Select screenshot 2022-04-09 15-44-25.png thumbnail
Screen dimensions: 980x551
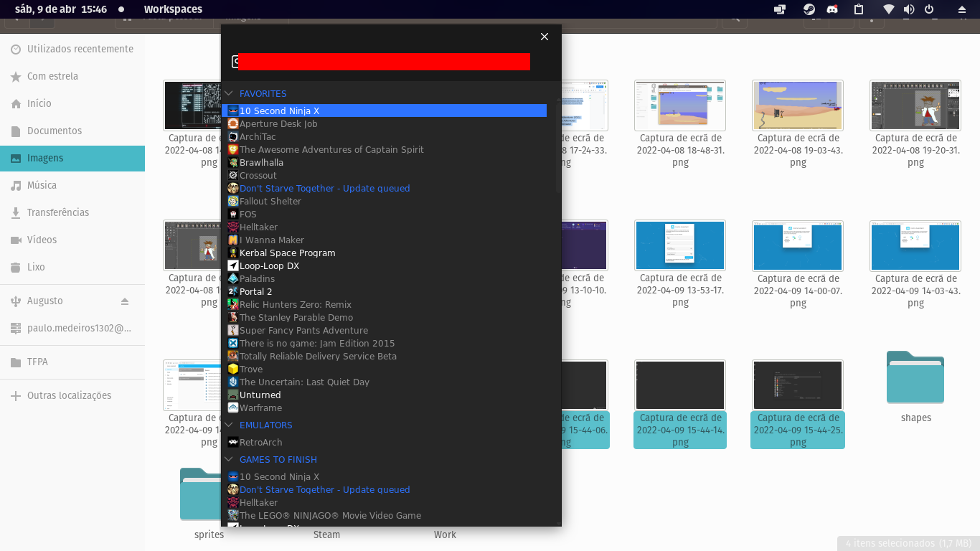pos(798,385)
